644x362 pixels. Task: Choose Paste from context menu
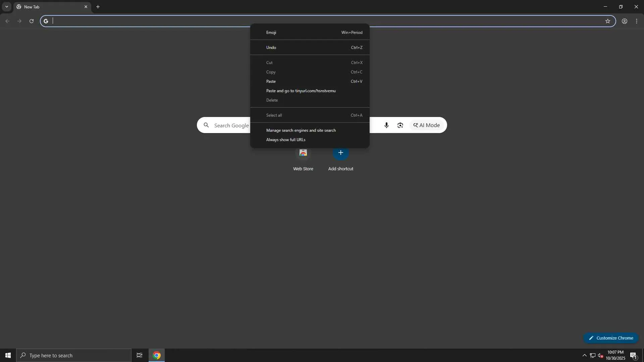click(271, 81)
